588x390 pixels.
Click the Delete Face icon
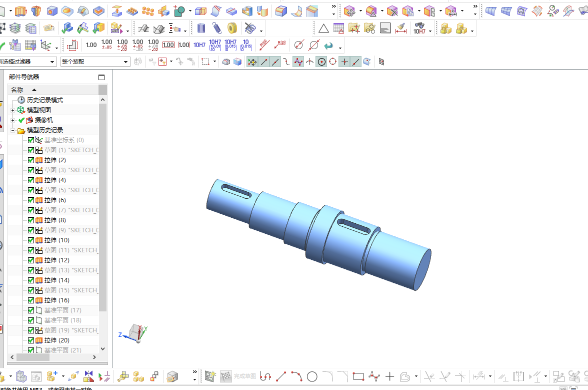(x=392, y=11)
